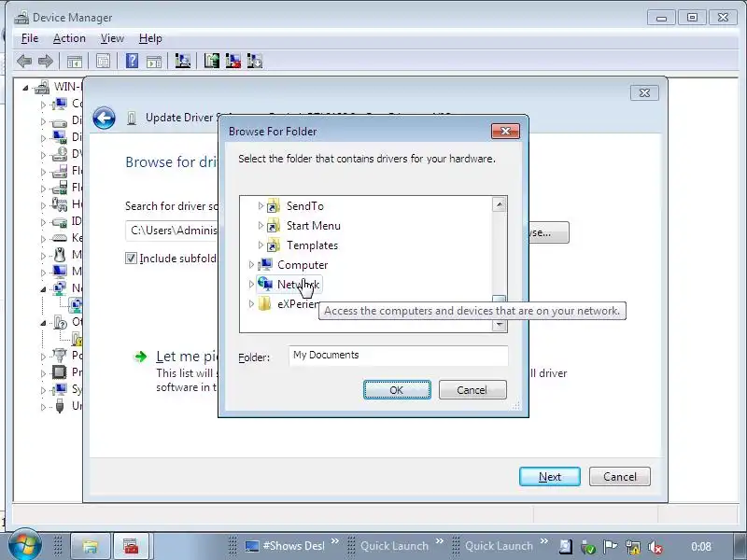The height and width of the screenshot is (560, 747).
Task: Expand the keyboard category in Device Manager tree
Action: tap(43, 239)
